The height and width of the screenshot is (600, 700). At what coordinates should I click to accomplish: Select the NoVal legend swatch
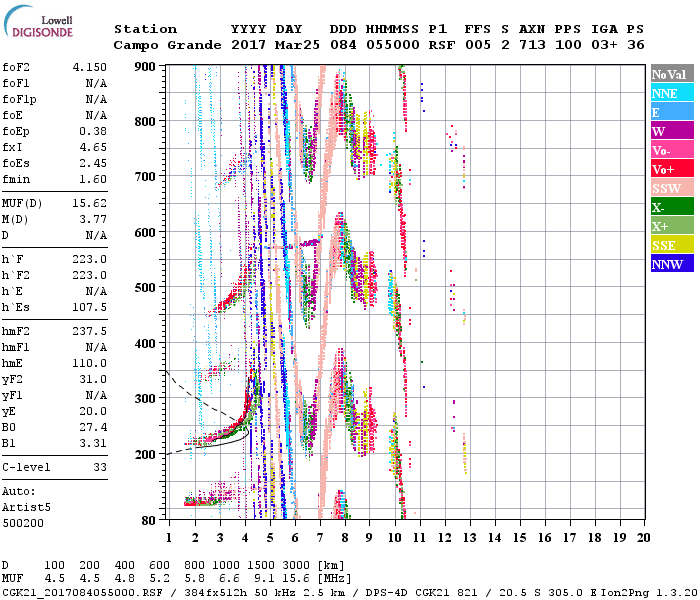tap(671, 74)
